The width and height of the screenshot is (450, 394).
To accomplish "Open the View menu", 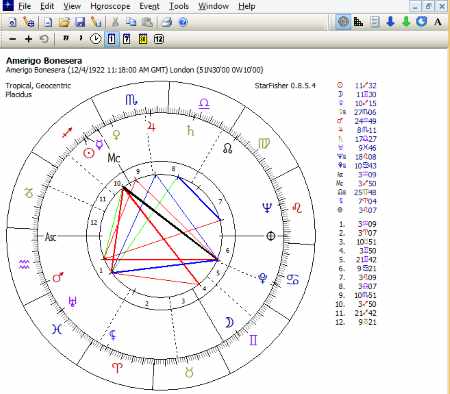I will pos(72,6).
